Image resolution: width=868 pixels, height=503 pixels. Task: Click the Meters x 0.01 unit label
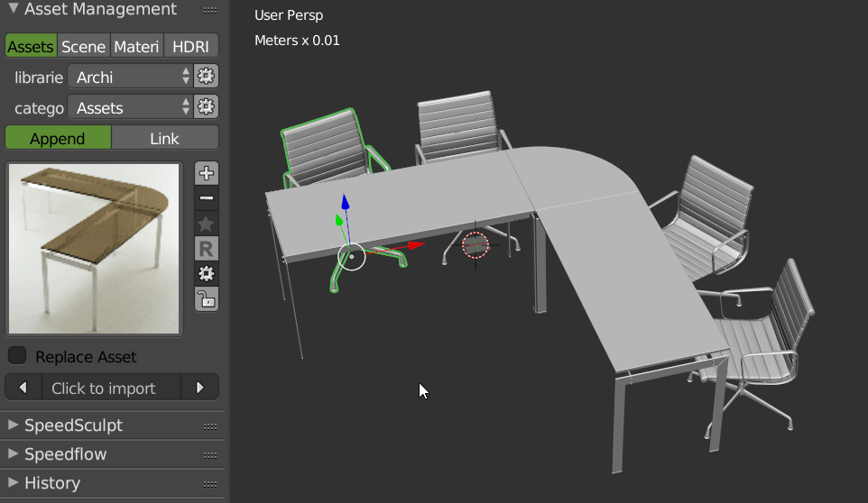coord(297,41)
